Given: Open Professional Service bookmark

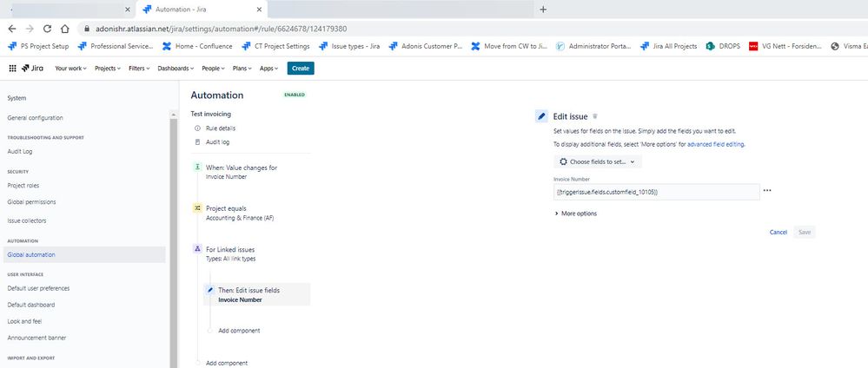Looking at the screenshot, I should (116, 47).
